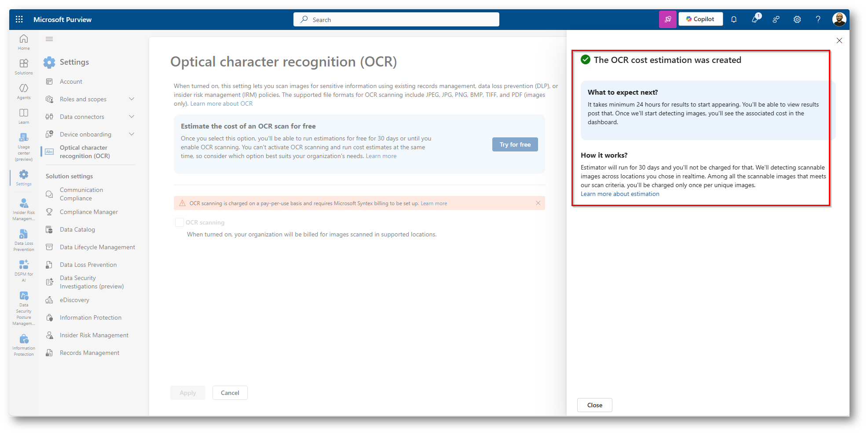Click the Roles and scopes menu item
This screenshot has height=435, width=868.
coord(83,99)
